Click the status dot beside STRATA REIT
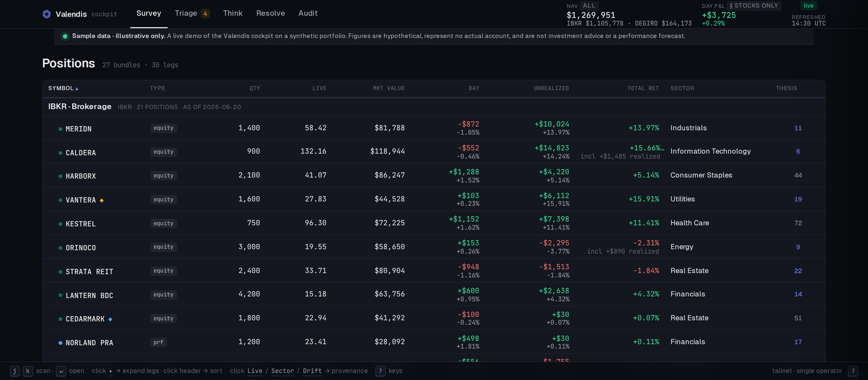Image resolution: width=868 pixels, height=380 pixels. 60,271
